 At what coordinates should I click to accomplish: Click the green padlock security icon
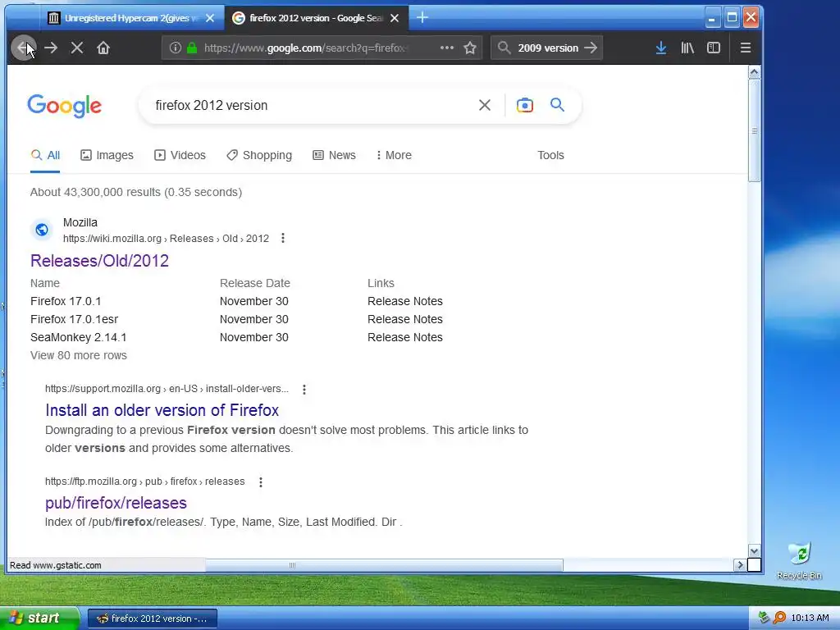pyautogui.click(x=192, y=48)
